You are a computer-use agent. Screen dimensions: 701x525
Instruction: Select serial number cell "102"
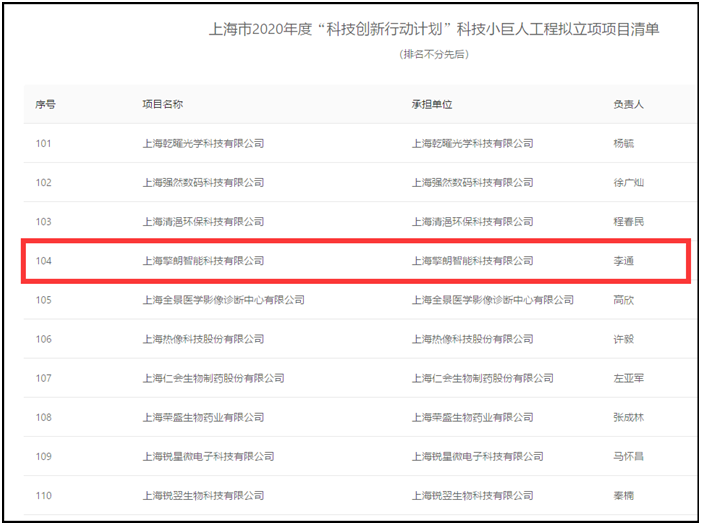pyautogui.click(x=43, y=182)
